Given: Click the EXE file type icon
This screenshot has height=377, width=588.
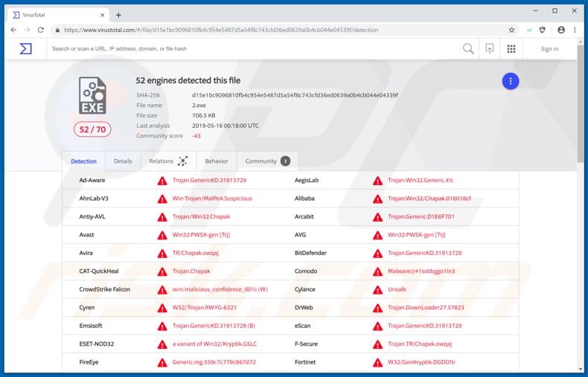Looking at the screenshot, I should pyautogui.click(x=92, y=95).
